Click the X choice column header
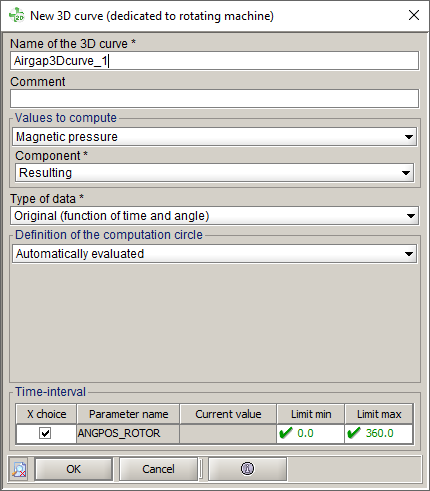Image resolution: width=430 pixels, height=491 pixels. pyautogui.click(x=46, y=414)
